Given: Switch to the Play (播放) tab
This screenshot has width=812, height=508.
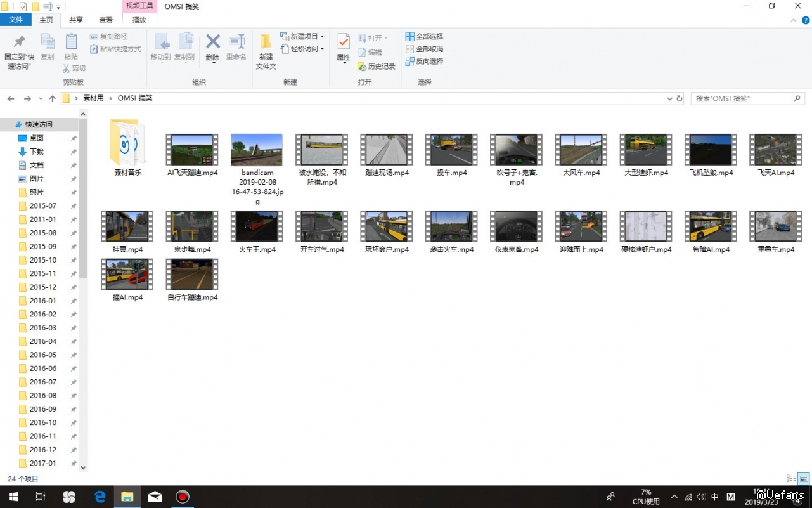Looking at the screenshot, I should coord(139,20).
